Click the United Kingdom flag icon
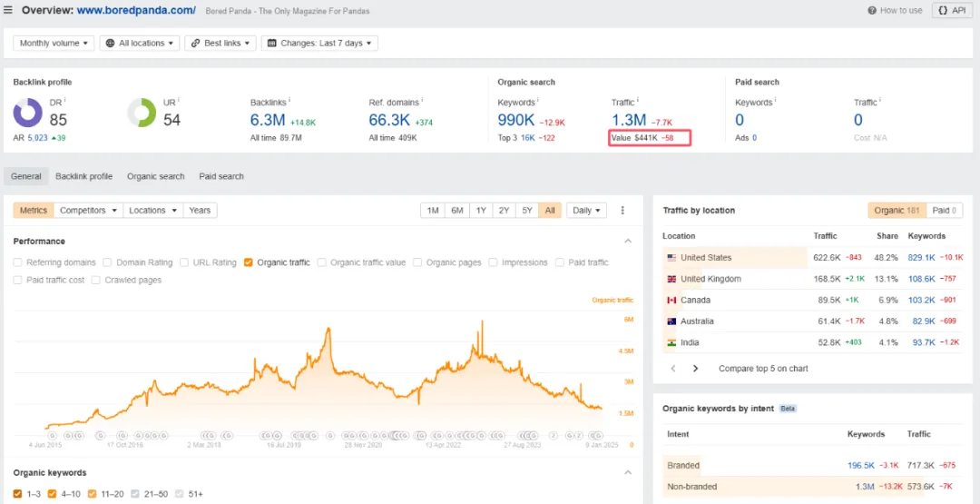 point(671,279)
